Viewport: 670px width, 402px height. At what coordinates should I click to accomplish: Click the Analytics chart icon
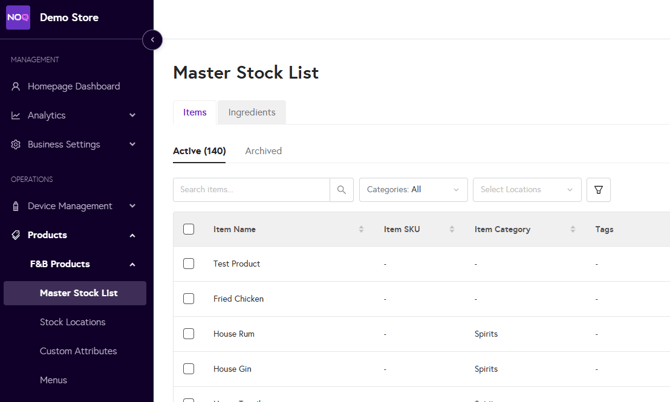pyautogui.click(x=15, y=116)
